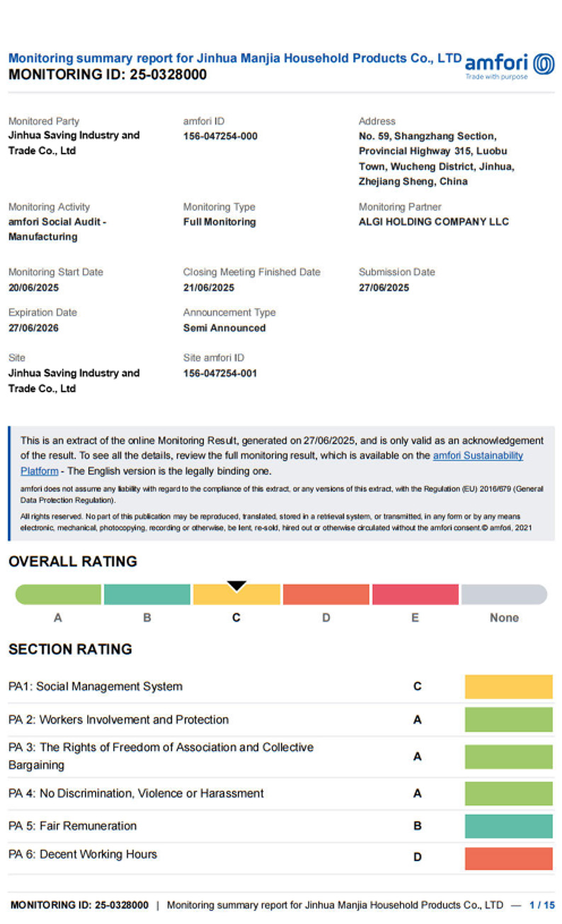This screenshot has height=924, width=562.
Task: Click the OVERALL RATING heading
Action: (x=73, y=561)
